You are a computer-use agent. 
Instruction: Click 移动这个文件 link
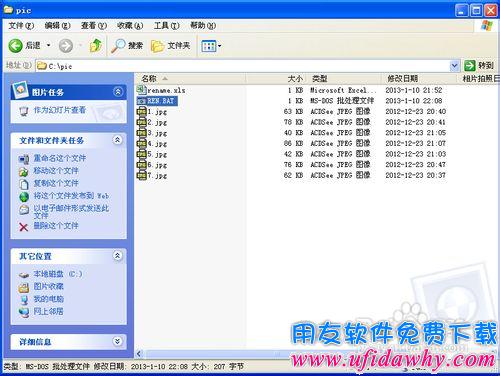point(56,171)
